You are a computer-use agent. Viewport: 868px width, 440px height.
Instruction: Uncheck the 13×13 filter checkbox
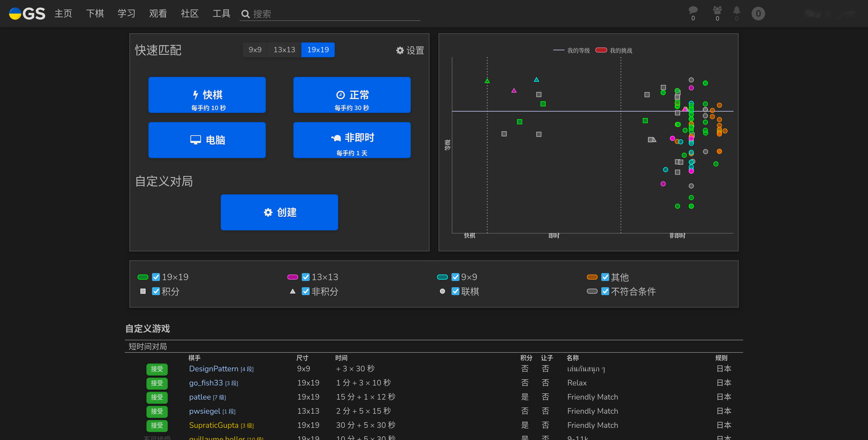[306, 277]
